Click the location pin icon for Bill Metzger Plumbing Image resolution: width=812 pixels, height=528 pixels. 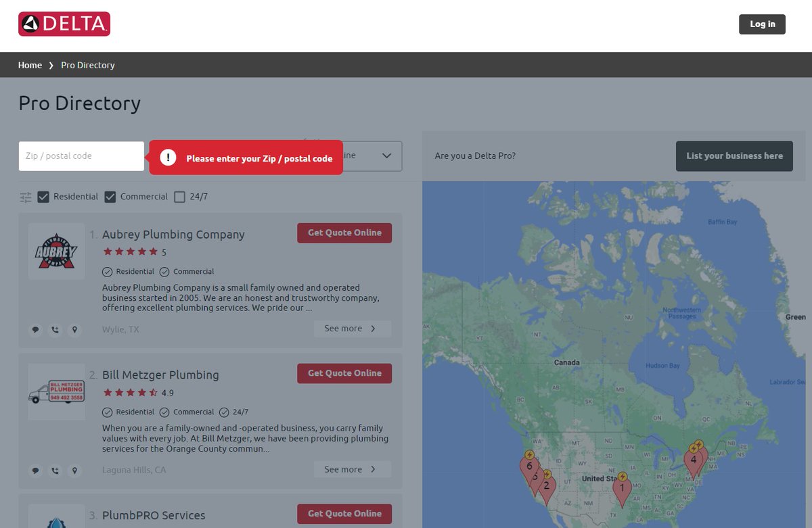click(x=74, y=471)
